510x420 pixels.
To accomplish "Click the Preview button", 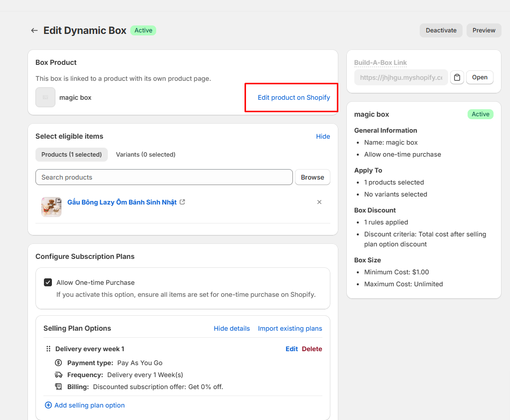I will coord(484,30).
